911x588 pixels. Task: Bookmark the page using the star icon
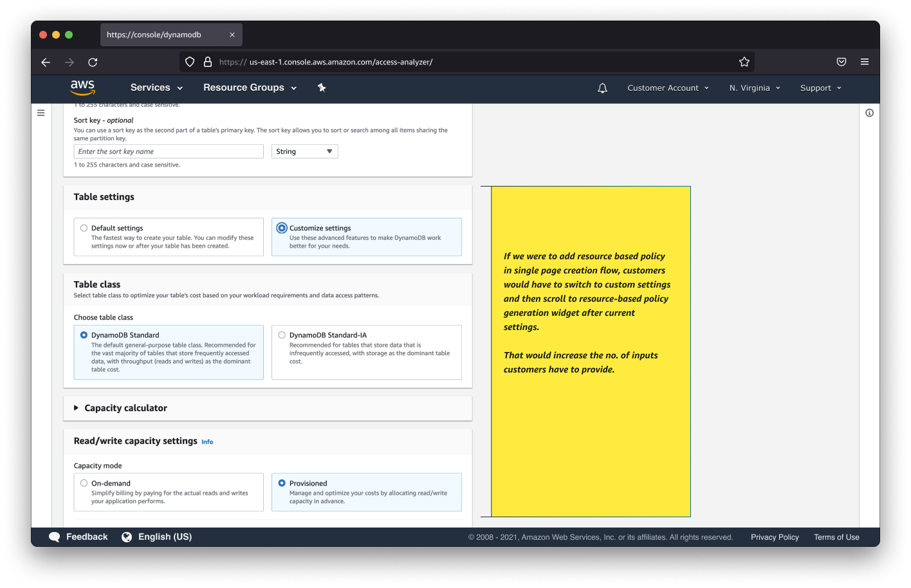point(744,62)
